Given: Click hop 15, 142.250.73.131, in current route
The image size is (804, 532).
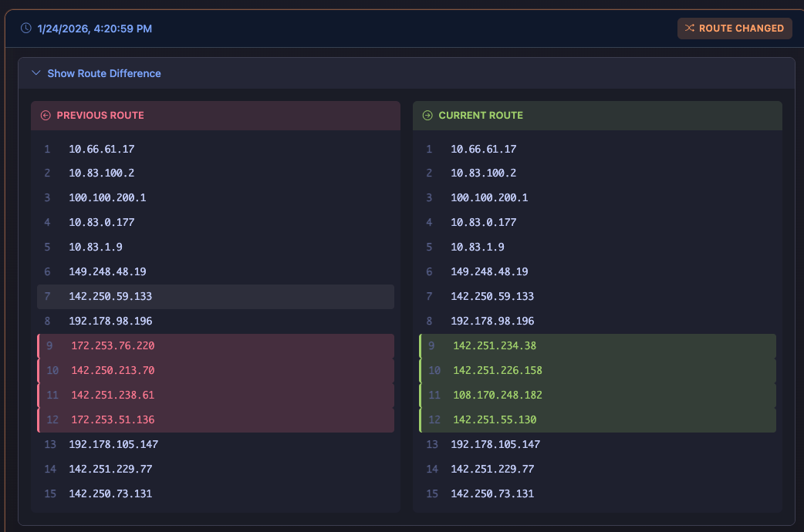Looking at the screenshot, I should coord(491,493).
